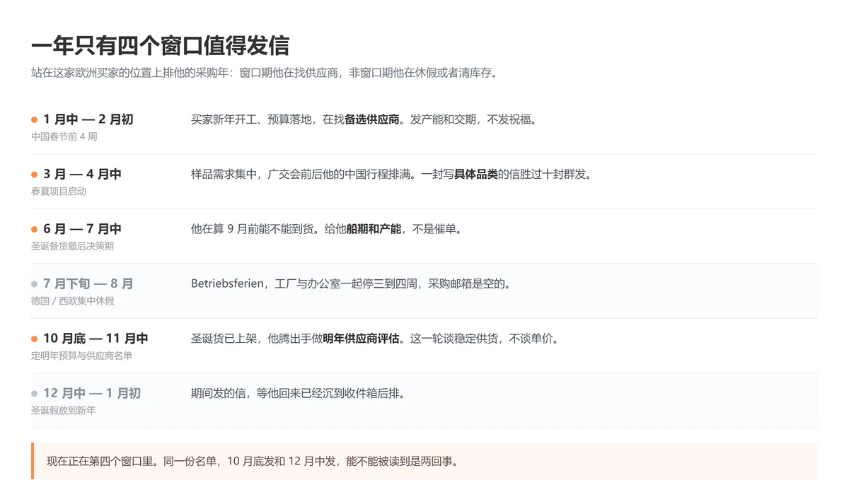Click the orange dot beside 1 月中 — 2 月初
Viewport: 849px width, 504px height.
click(34, 120)
